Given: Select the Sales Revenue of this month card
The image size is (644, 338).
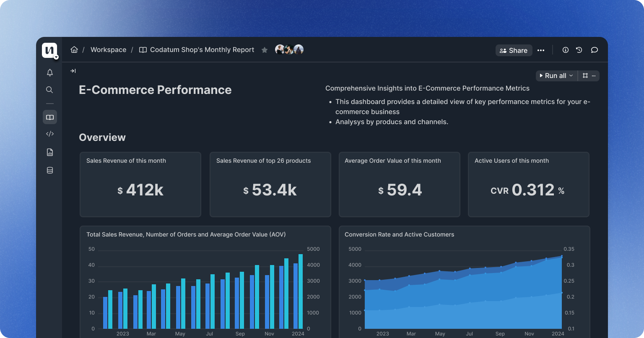Looking at the screenshot, I should tap(140, 185).
